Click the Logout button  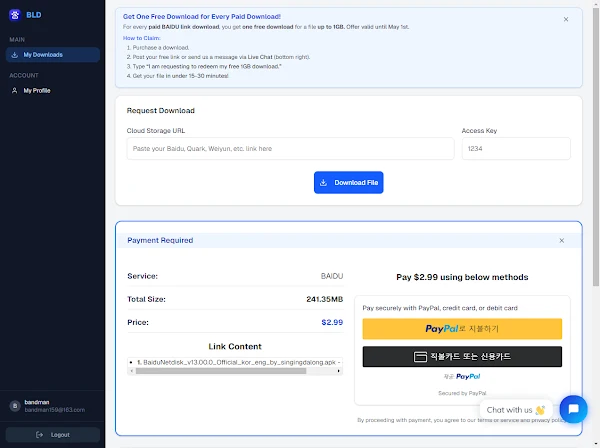coord(53,435)
